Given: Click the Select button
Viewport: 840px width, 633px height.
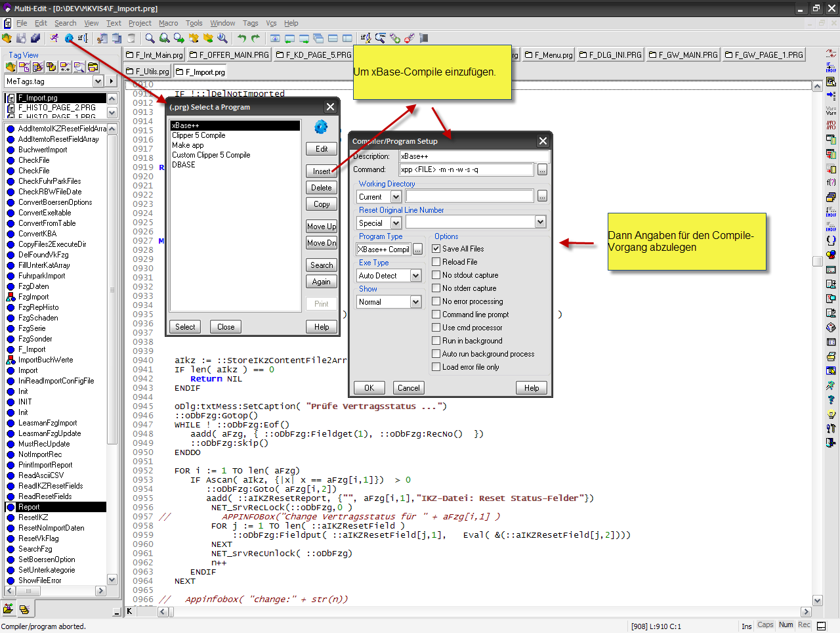Looking at the screenshot, I should pos(185,327).
